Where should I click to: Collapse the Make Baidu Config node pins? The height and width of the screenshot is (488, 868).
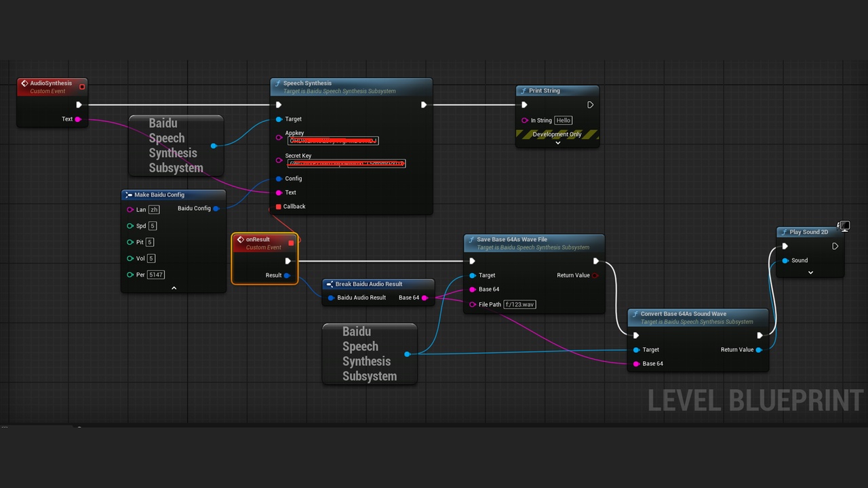tap(174, 288)
